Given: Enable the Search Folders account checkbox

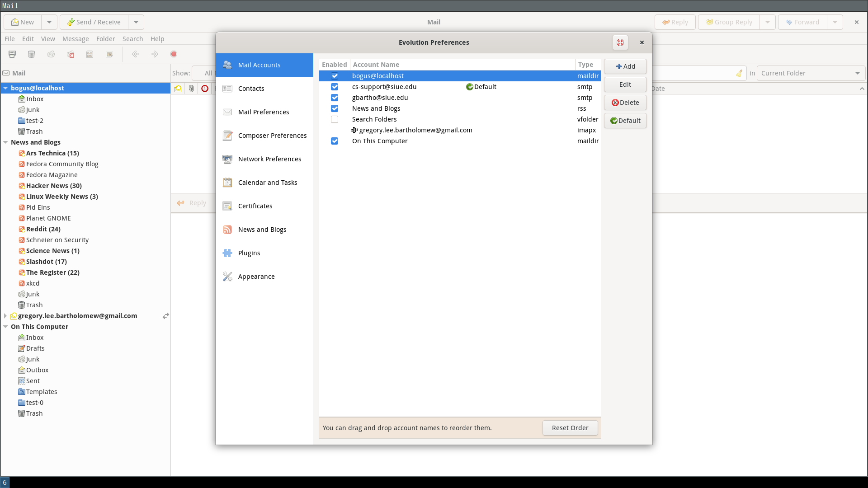Looking at the screenshot, I should point(335,119).
